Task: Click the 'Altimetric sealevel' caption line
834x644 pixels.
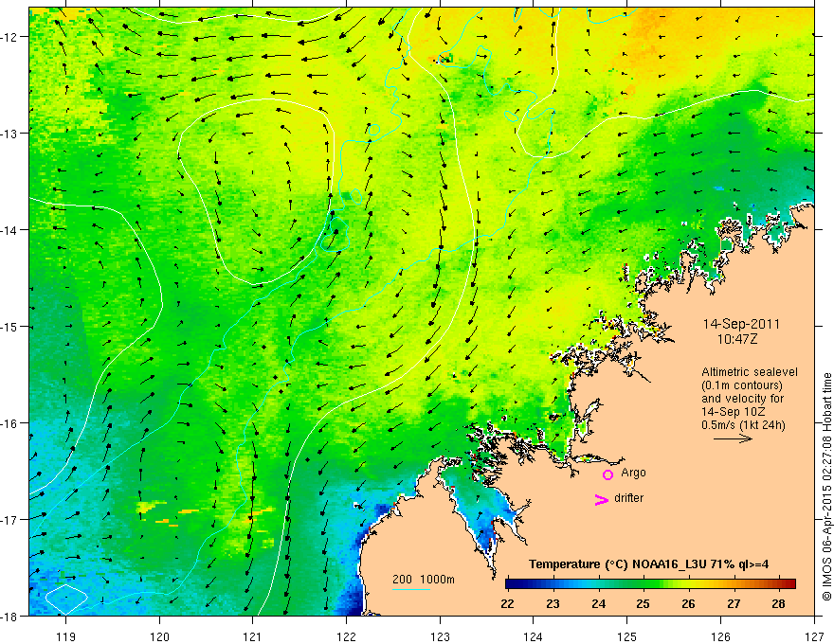Action: (750, 372)
